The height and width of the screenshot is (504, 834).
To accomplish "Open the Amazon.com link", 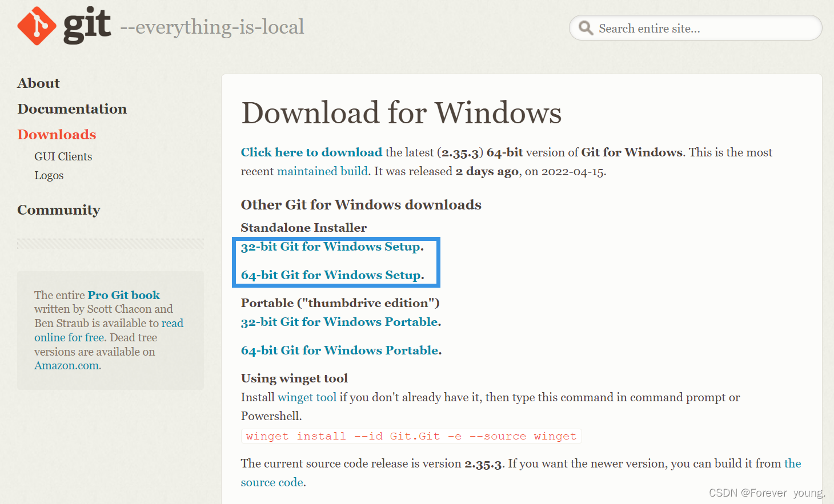I will pos(66,366).
